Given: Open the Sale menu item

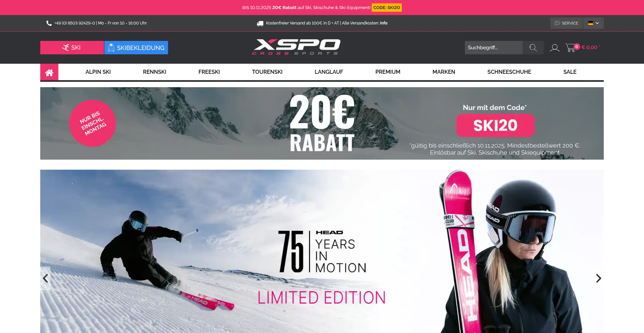Looking at the screenshot, I should click(x=570, y=72).
